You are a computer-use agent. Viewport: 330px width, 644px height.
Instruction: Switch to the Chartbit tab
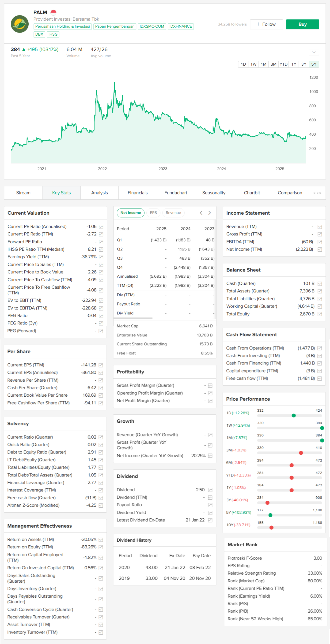pyautogui.click(x=252, y=193)
